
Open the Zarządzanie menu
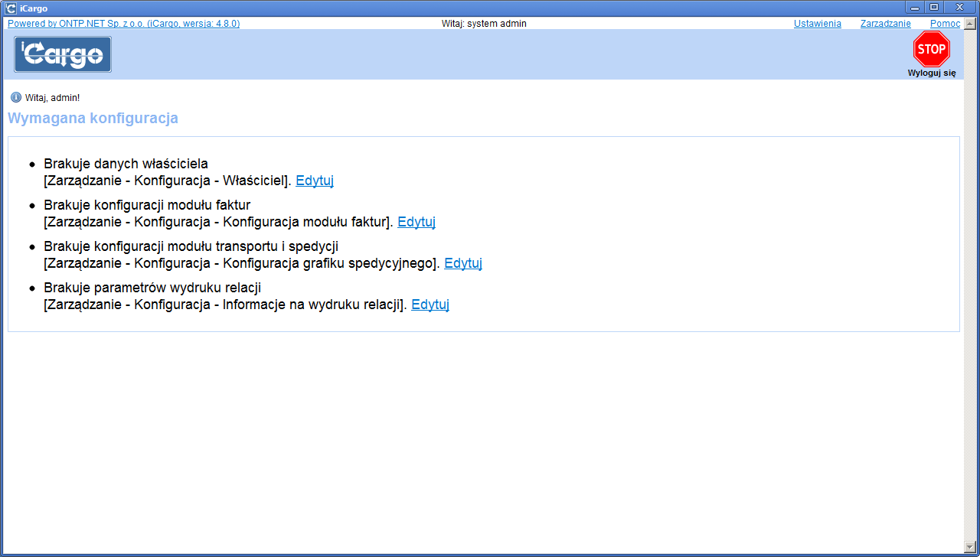click(x=885, y=24)
